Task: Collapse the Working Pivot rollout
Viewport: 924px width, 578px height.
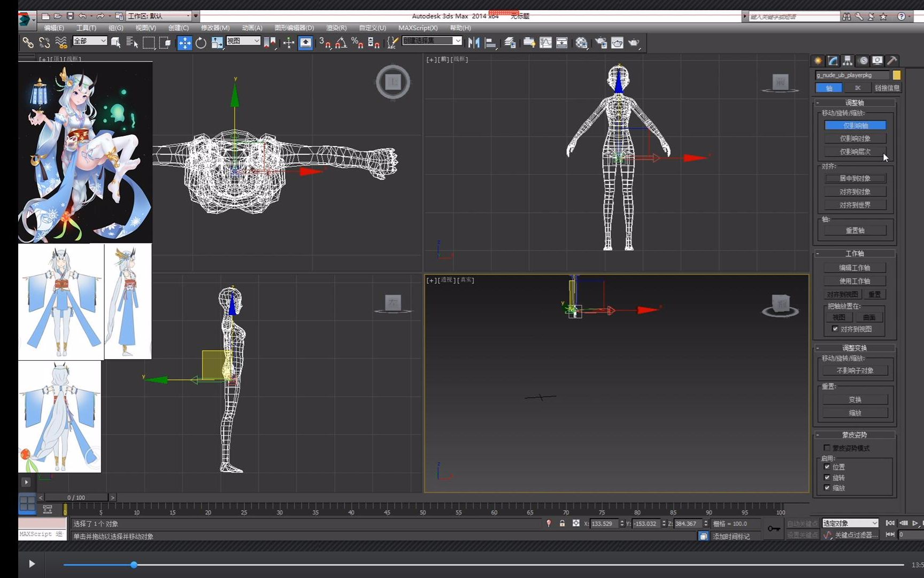Action: pos(854,253)
